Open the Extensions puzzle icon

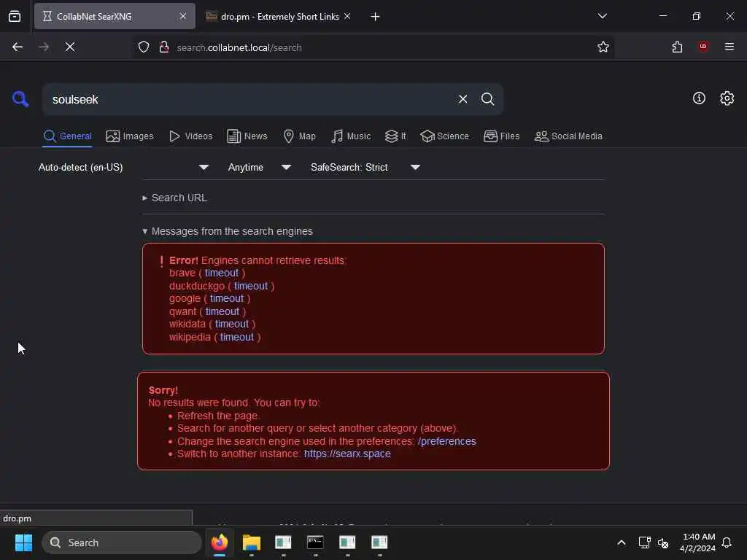(677, 47)
